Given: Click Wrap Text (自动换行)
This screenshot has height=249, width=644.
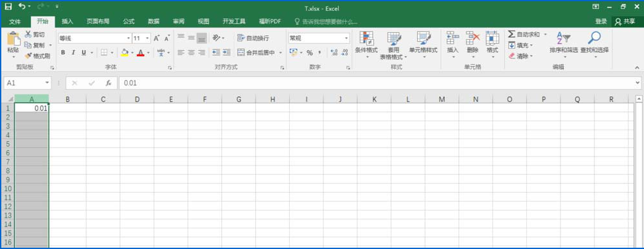Looking at the screenshot, I should (253, 38).
